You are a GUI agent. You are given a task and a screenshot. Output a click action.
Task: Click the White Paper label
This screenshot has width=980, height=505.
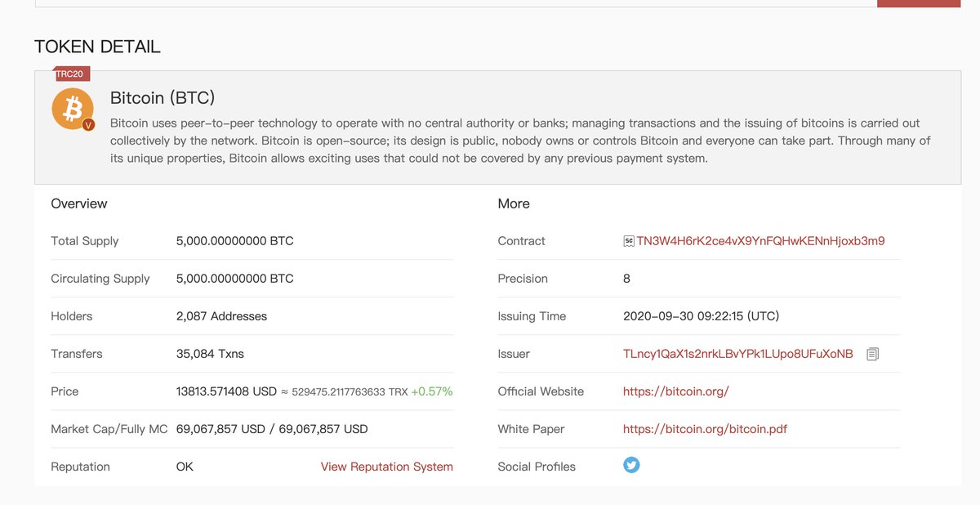(532, 429)
